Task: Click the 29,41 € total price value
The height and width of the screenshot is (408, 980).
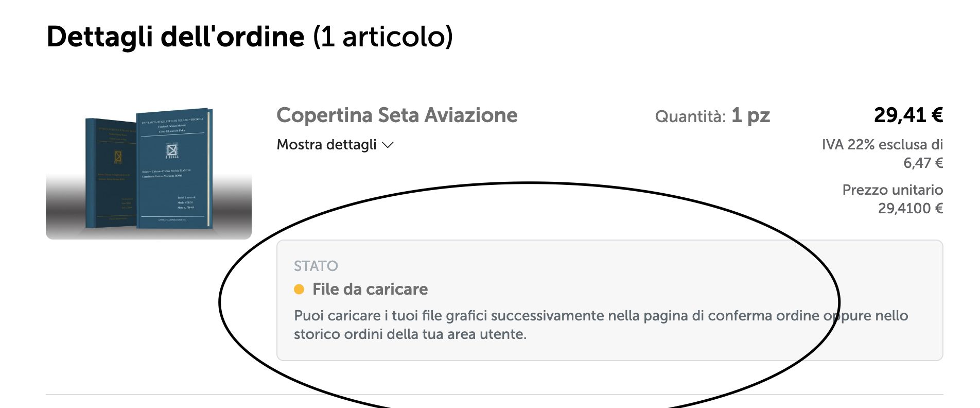Action: (909, 115)
